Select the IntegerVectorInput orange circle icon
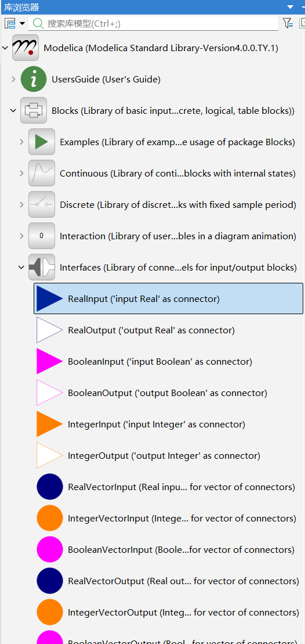 tap(50, 519)
